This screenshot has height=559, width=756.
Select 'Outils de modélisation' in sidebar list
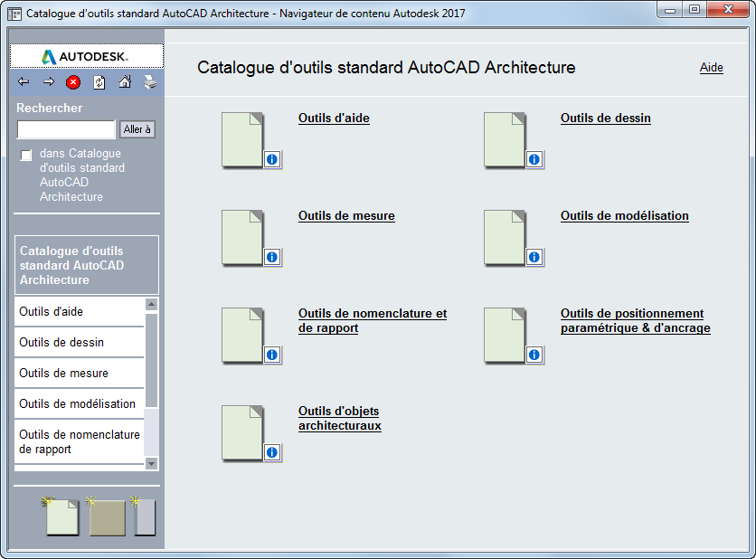(79, 404)
